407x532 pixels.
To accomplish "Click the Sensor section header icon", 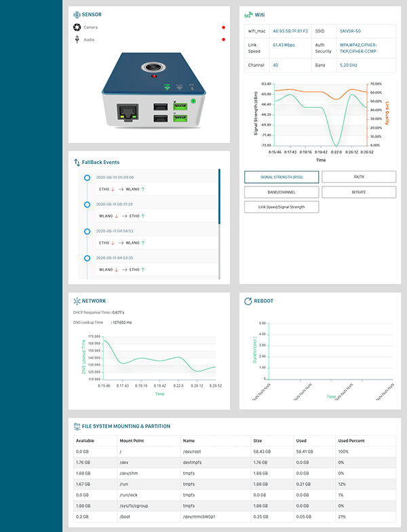I will [77, 14].
